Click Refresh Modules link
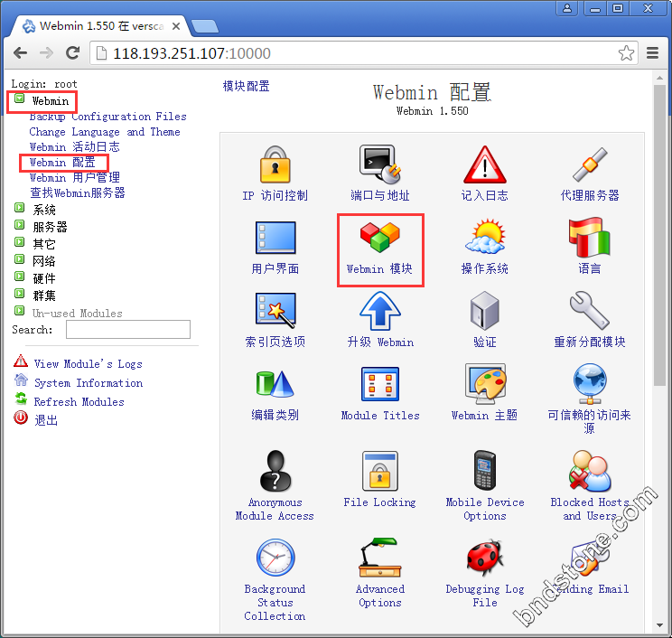The width and height of the screenshot is (672, 638). pos(79,402)
